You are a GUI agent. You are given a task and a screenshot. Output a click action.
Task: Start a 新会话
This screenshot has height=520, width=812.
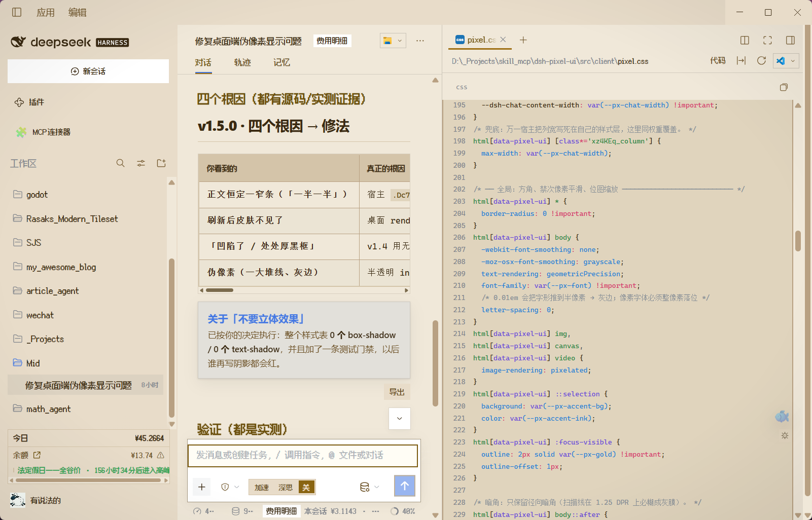(x=88, y=71)
